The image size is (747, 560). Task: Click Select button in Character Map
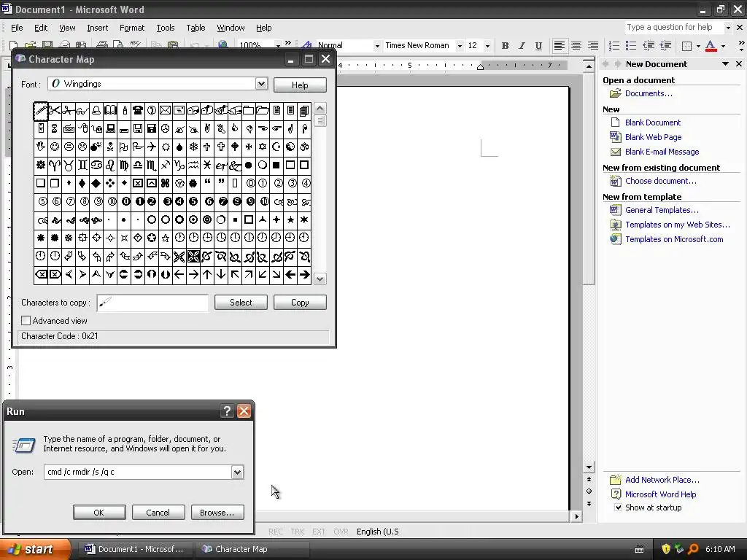tap(241, 303)
